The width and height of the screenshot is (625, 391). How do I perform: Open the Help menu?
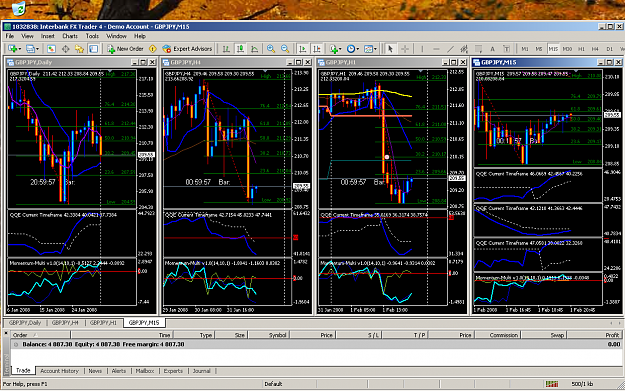[x=140, y=36]
